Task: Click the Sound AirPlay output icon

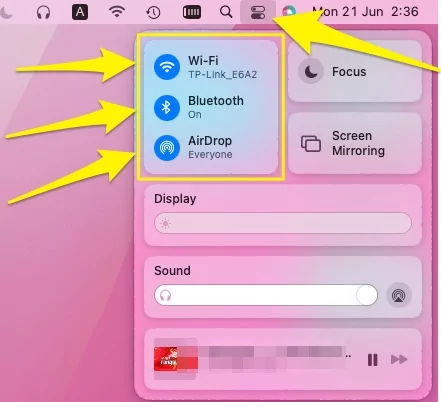Action: coord(399,295)
